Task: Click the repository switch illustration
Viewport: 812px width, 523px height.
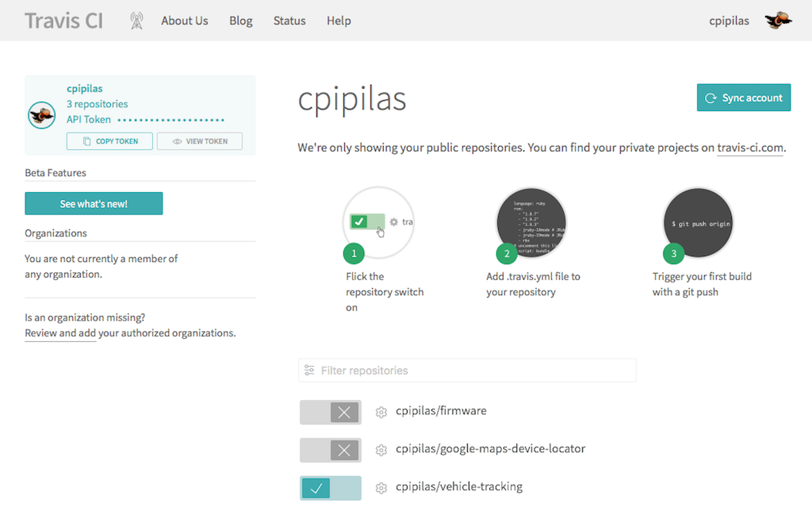Action: [x=378, y=222]
